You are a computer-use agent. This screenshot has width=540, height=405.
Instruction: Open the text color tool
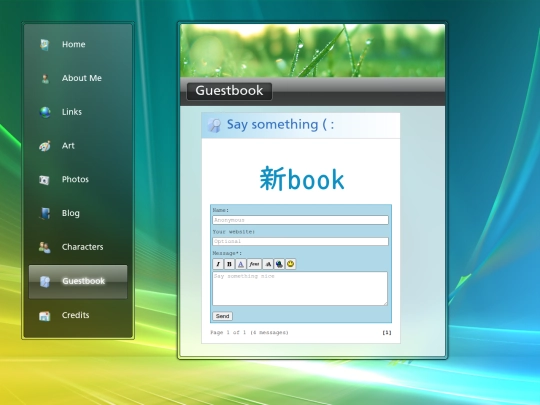(x=241, y=264)
